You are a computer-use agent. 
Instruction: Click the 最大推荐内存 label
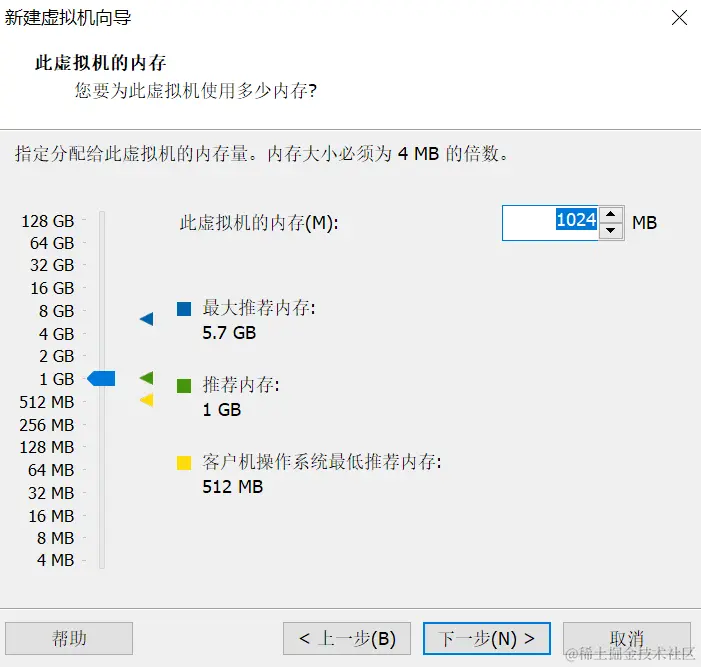pyautogui.click(x=259, y=308)
